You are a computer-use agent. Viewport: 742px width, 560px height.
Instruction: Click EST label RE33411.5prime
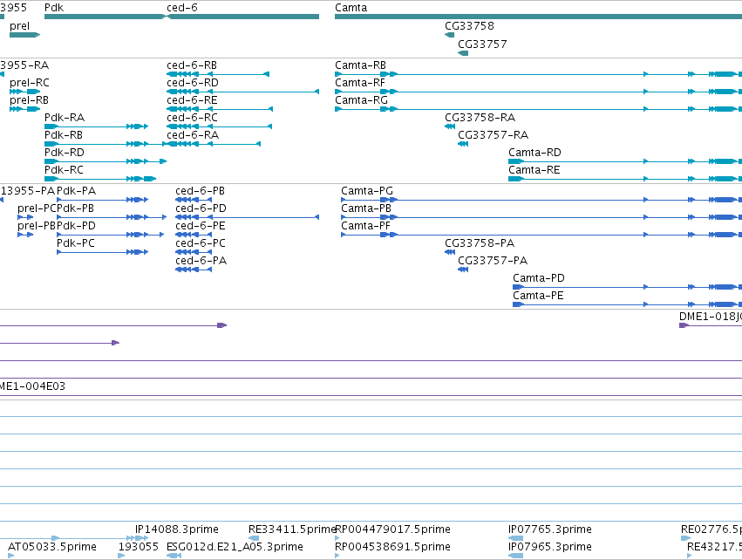[x=291, y=529]
